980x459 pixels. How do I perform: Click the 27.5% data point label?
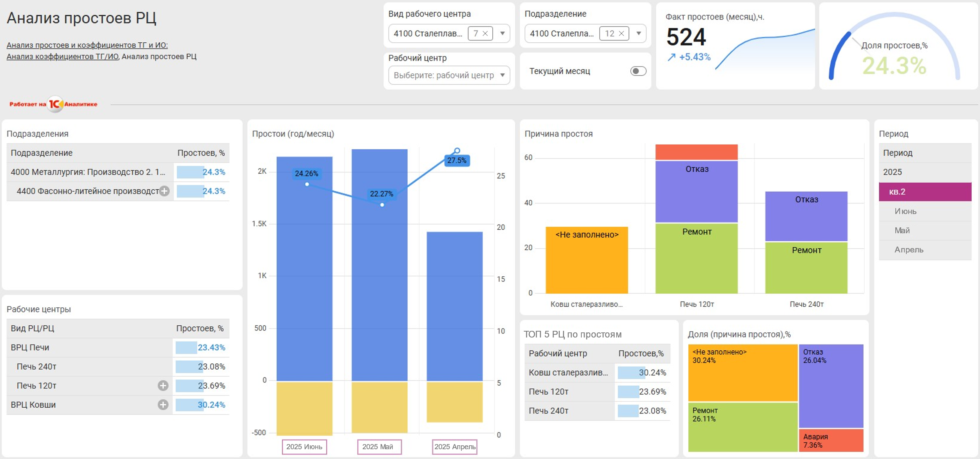[457, 160]
